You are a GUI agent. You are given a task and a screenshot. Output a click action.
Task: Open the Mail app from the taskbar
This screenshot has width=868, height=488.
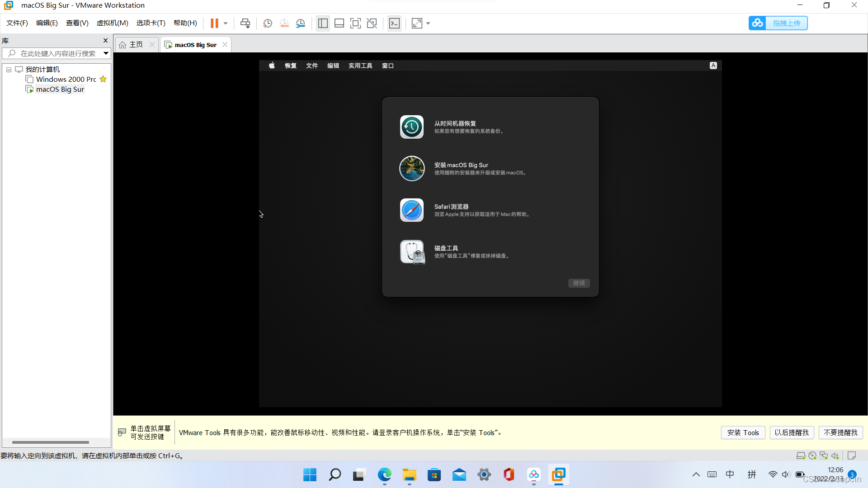pyautogui.click(x=459, y=475)
